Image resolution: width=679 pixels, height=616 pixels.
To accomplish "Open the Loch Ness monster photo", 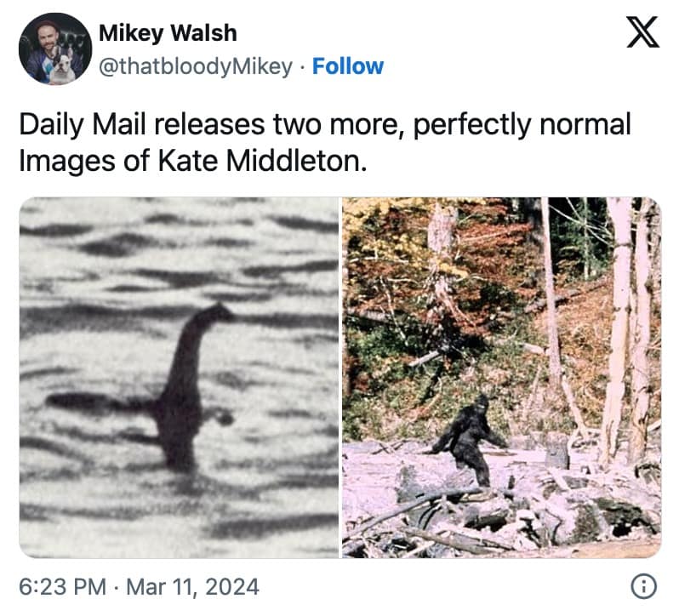I will pyautogui.click(x=179, y=377).
